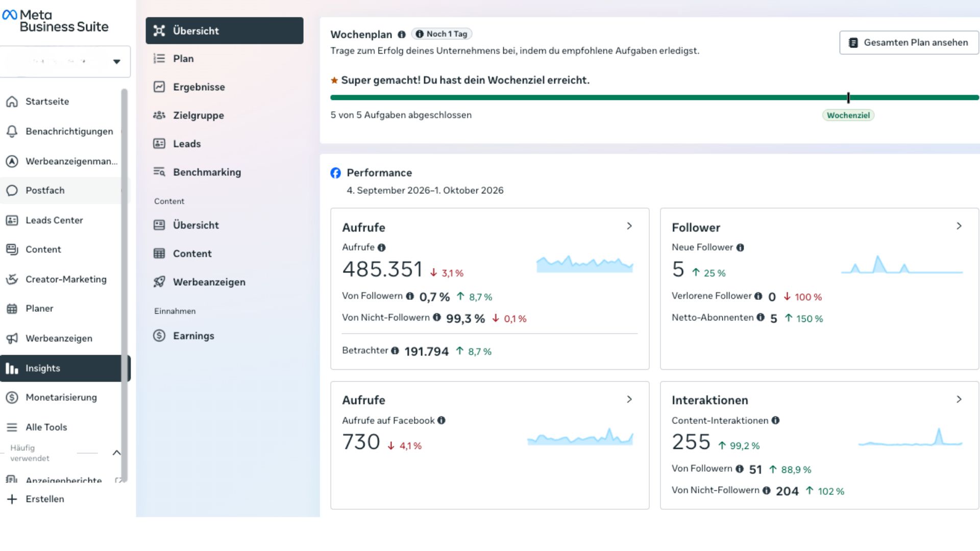Click the Meta Business Suite logo
The height and width of the screenshot is (551, 980).
(56, 21)
